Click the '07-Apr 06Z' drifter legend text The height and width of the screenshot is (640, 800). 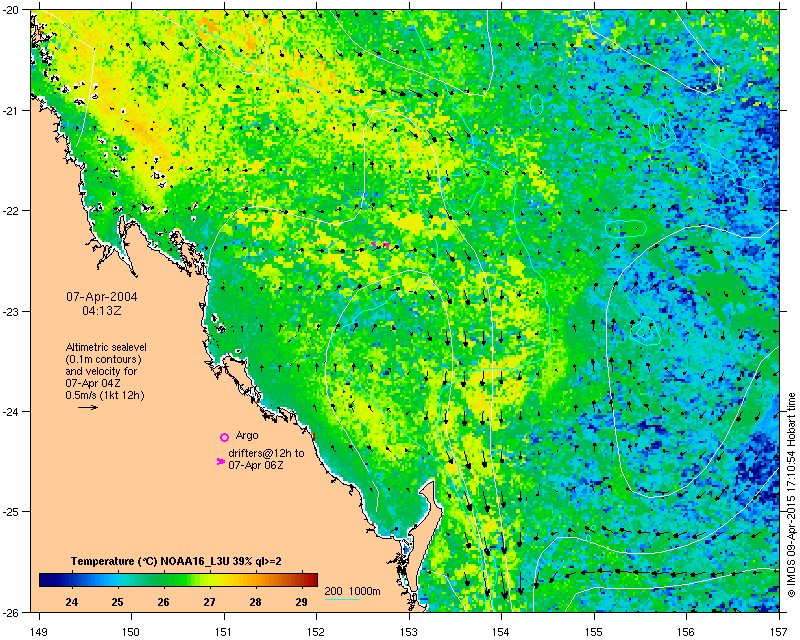point(256,465)
